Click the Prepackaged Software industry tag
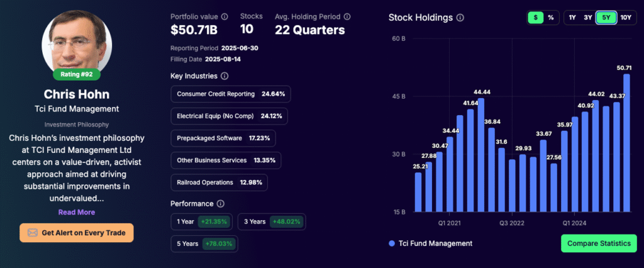Image resolution: width=644 pixels, height=268 pixels. 223,138
